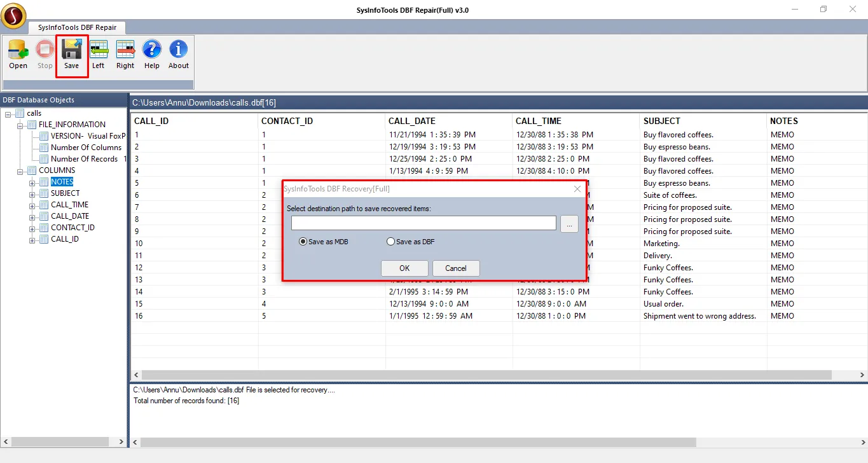
Task: Expand the NOTES column node
Action: pyautogui.click(x=32, y=183)
